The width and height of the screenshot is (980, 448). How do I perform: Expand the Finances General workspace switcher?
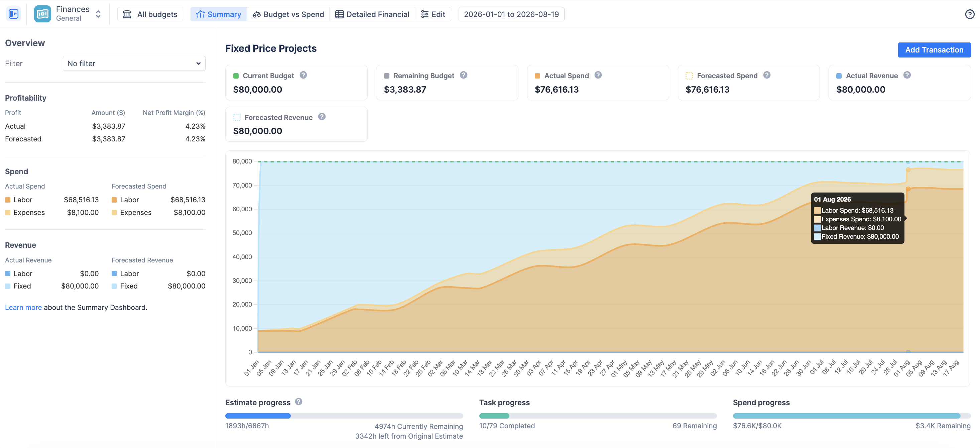[98, 14]
